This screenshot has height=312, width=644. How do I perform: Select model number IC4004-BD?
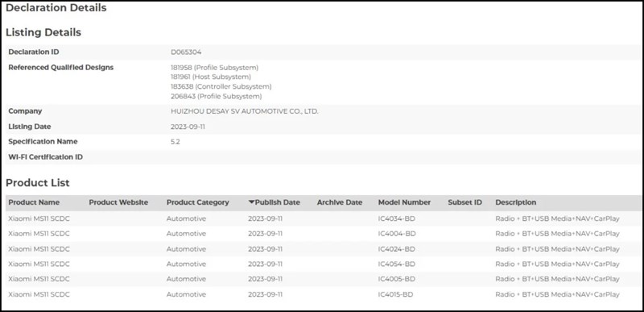click(397, 234)
